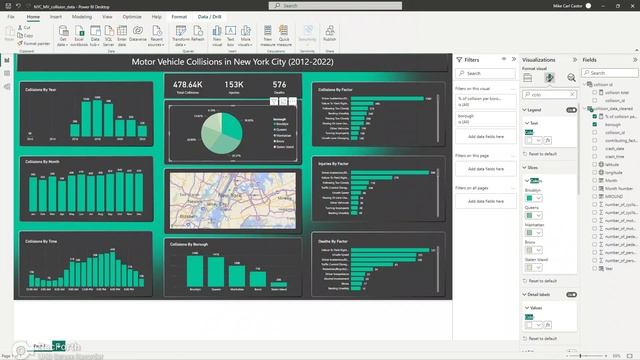Open the Analytics magnifier icon
The image size is (640, 360).
point(571,78)
